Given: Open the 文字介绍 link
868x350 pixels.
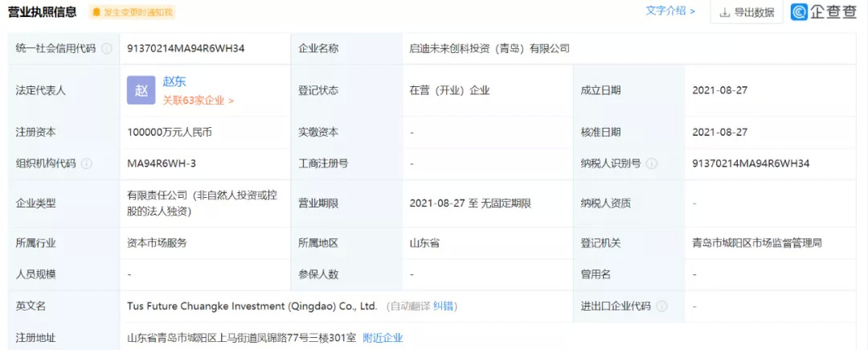Looking at the screenshot, I should pyautogui.click(x=670, y=11).
